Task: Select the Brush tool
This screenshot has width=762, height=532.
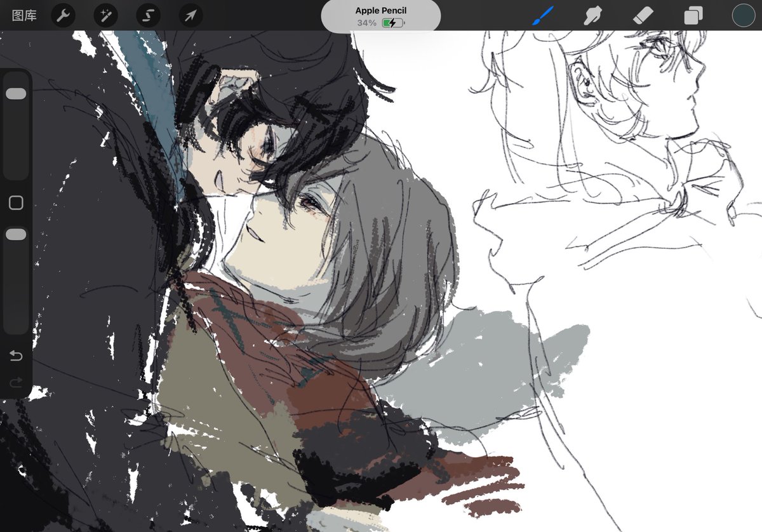Action: pyautogui.click(x=542, y=15)
